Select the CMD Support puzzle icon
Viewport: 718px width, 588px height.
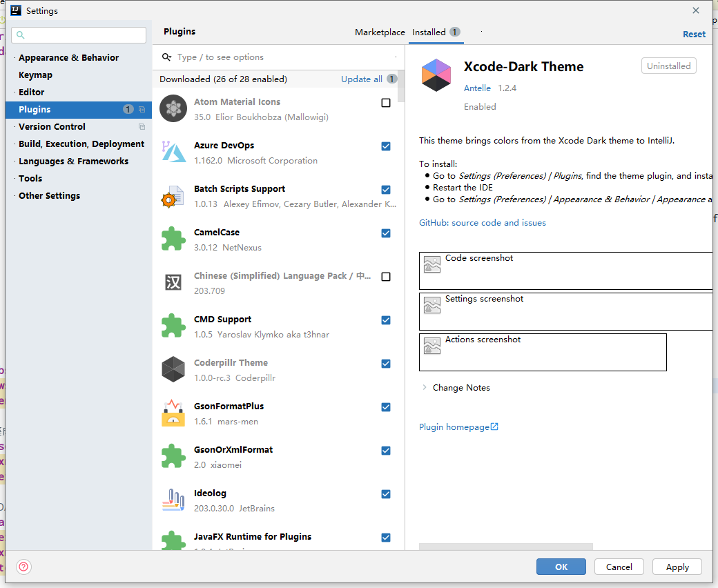click(173, 326)
